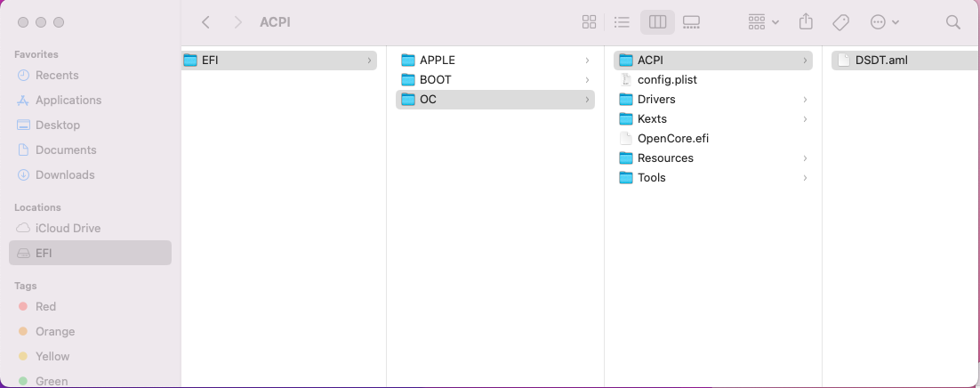The width and height of the screenshot is (980, 388).
Task: Open Recents in the sidebar
Action: pyautogui.click(x=57, y=76)
